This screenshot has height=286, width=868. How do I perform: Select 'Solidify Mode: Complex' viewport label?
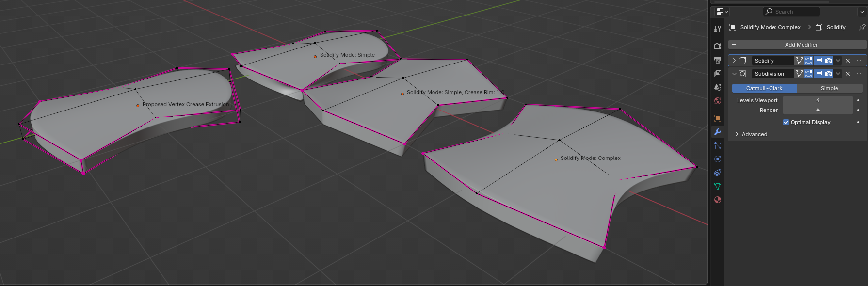(591, 158)
